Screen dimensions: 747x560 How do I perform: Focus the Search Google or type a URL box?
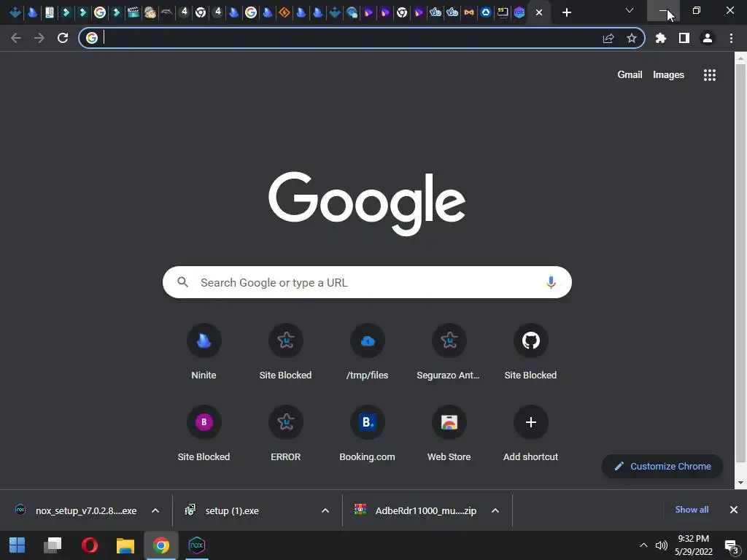pos(367,282)
